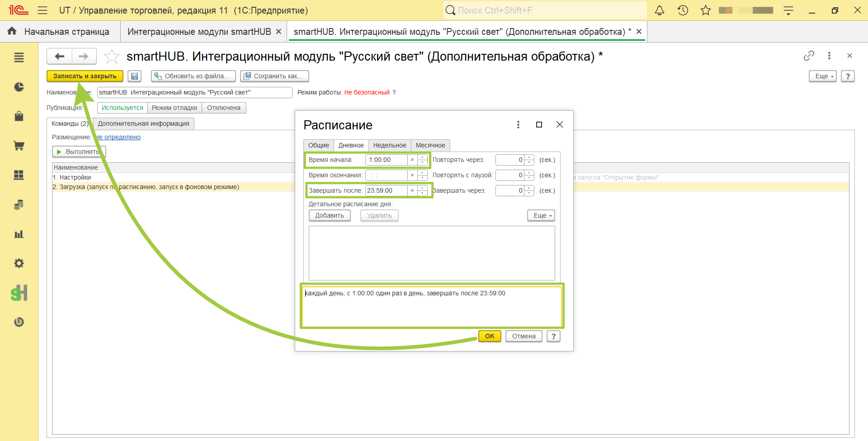868x441 pixels.
Task: Add form to favorites star beside title
Action: [112, 57]
